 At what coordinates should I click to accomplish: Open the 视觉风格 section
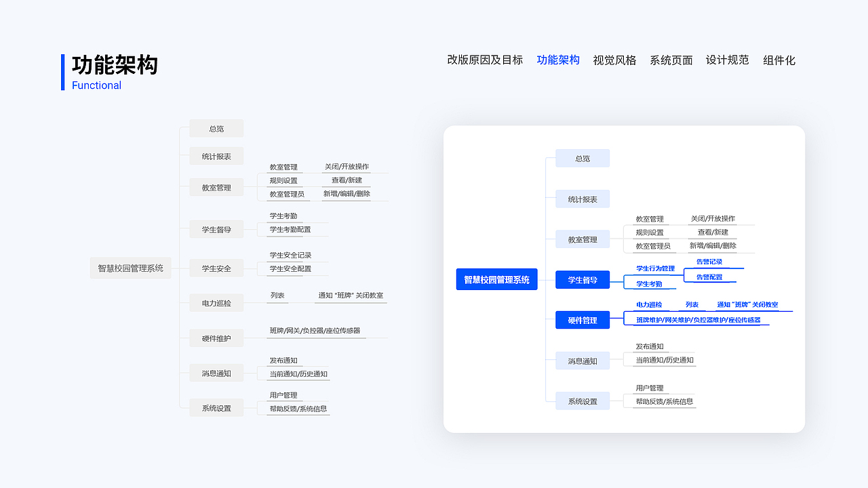[x=614, y=60]
